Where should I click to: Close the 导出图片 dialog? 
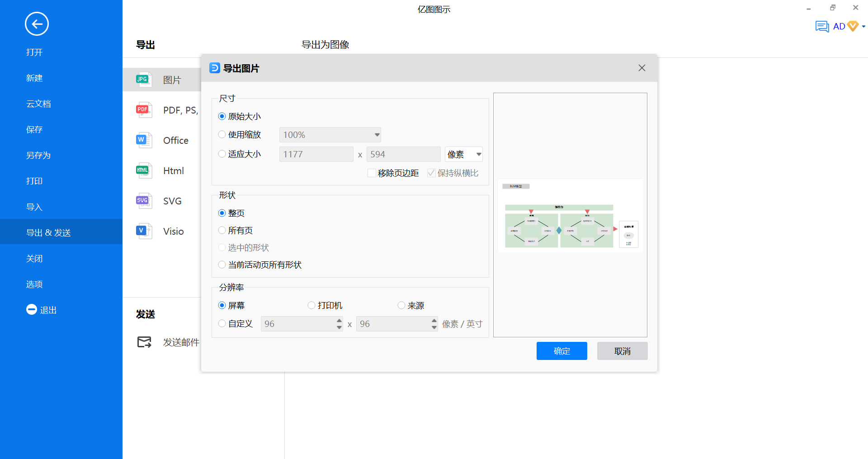(642, 68)
